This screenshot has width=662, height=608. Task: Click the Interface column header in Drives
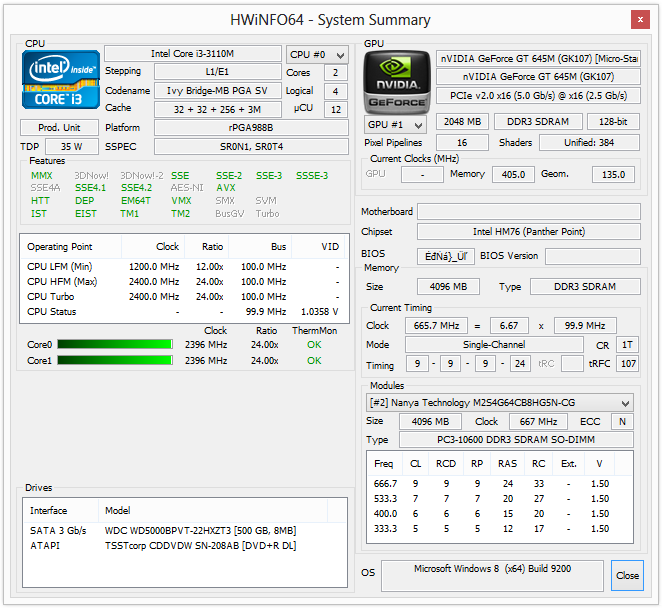[x=61, y=510]
